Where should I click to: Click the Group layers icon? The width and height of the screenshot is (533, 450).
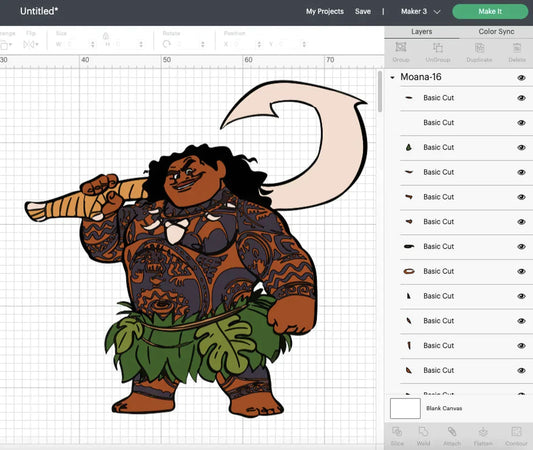[401, 47]
